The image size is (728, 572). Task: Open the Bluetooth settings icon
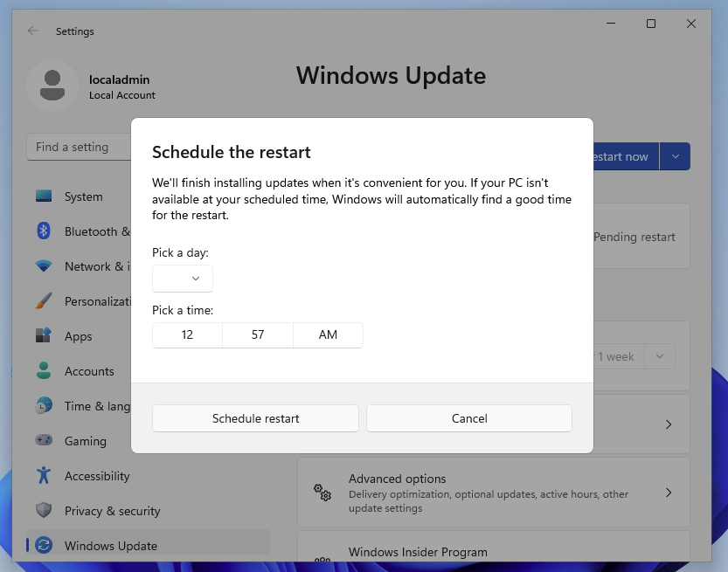44,231
